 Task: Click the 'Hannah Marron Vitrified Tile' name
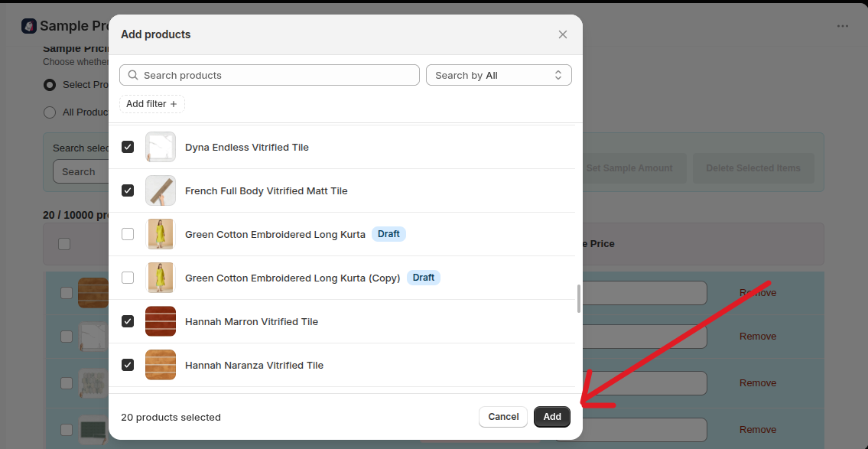252,322
